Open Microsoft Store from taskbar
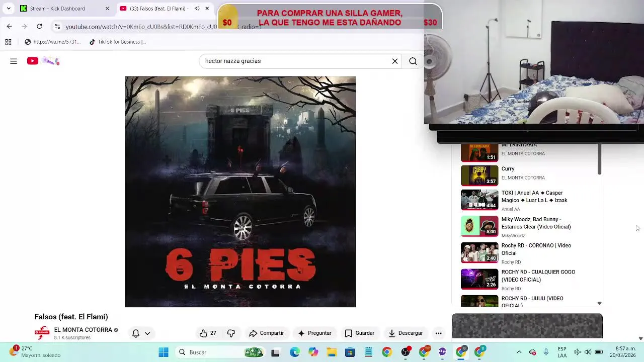The image size is (644, 362). pos(350,352)
